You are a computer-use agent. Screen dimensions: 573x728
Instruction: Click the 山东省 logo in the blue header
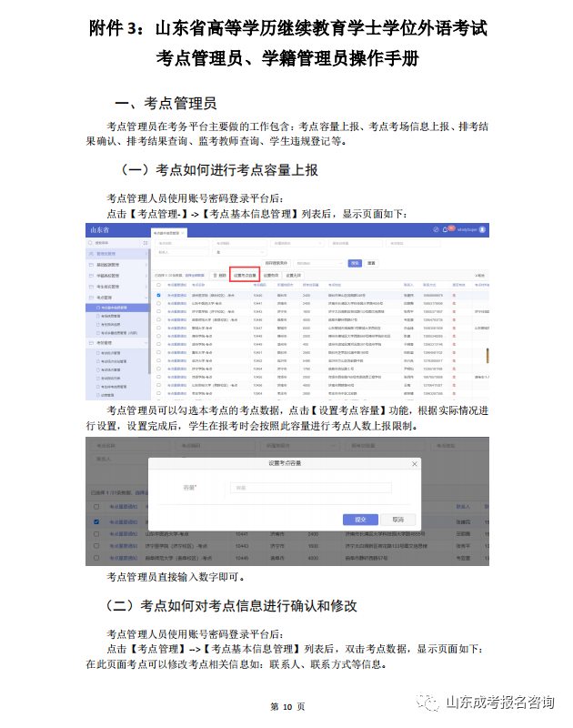99,230
